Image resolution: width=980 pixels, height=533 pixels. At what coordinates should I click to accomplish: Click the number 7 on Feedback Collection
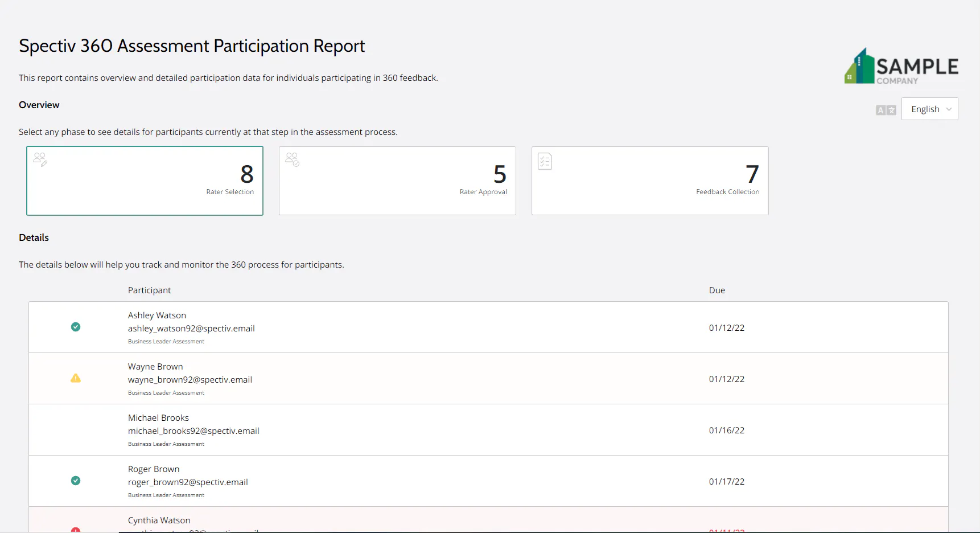(752, 174)
